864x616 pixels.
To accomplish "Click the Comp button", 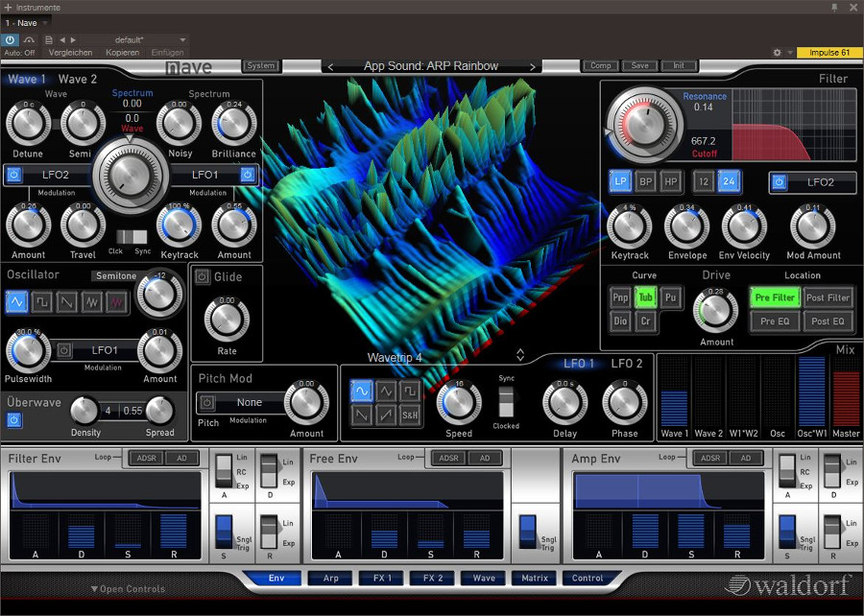I will point(601,65).
